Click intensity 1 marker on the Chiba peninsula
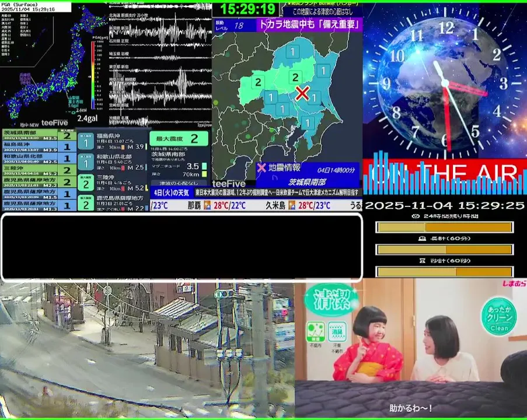527x420 pixels. click(307, 123)
